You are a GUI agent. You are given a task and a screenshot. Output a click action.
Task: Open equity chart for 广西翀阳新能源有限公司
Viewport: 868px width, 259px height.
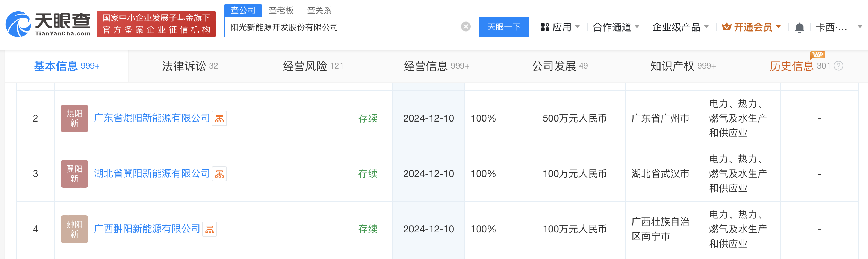(x=210, y=229)
